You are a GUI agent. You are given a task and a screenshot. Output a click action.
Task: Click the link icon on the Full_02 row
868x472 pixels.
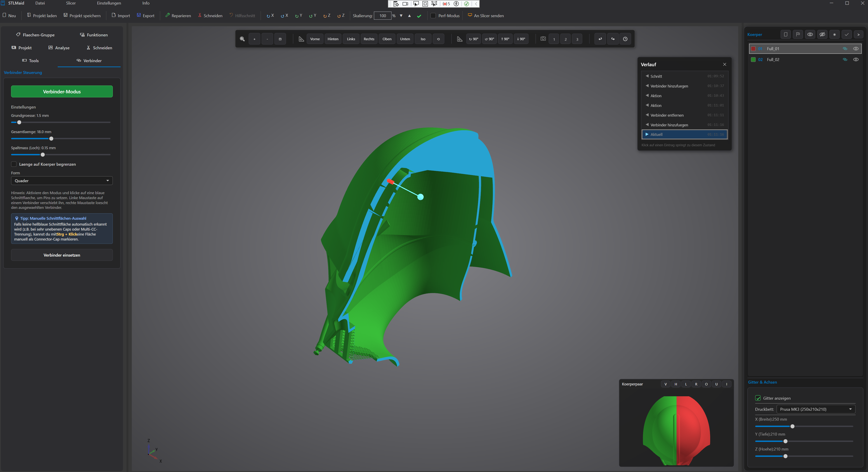845,60
